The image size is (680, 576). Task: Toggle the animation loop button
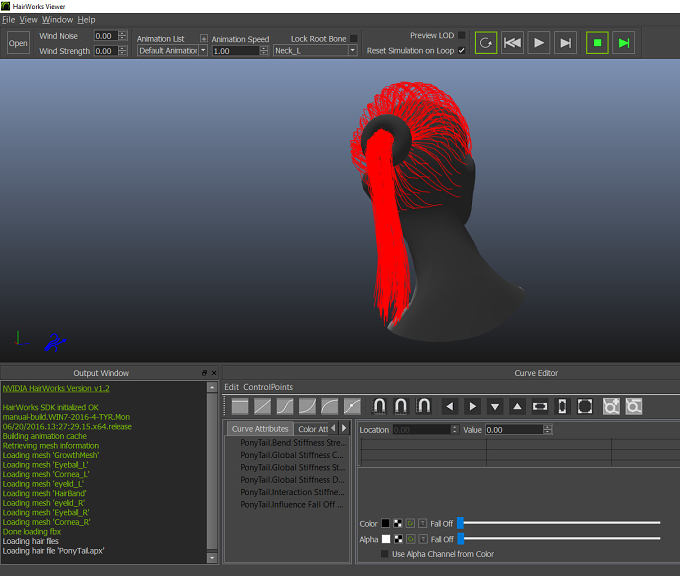click(486, 43)
